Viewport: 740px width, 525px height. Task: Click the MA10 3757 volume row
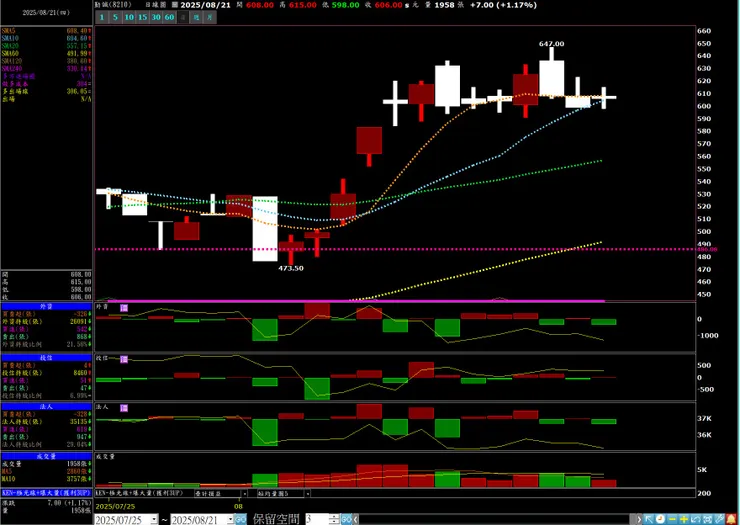(46, 479)
